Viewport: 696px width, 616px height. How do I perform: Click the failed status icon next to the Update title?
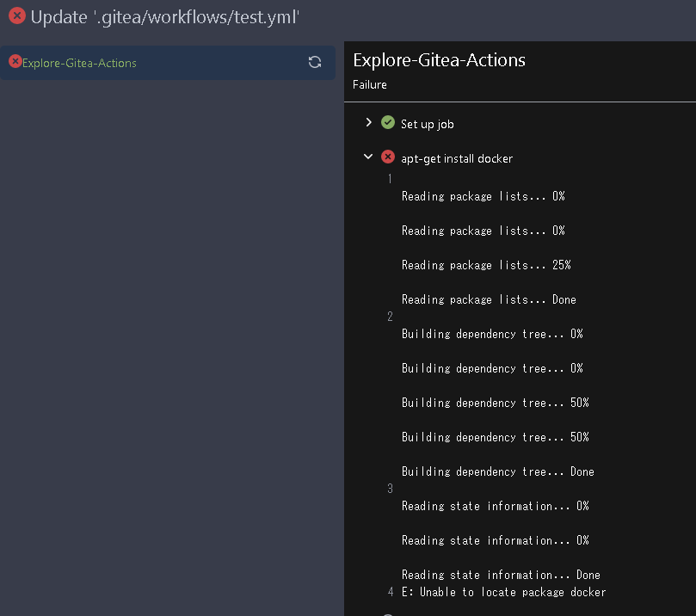[17, 16]
